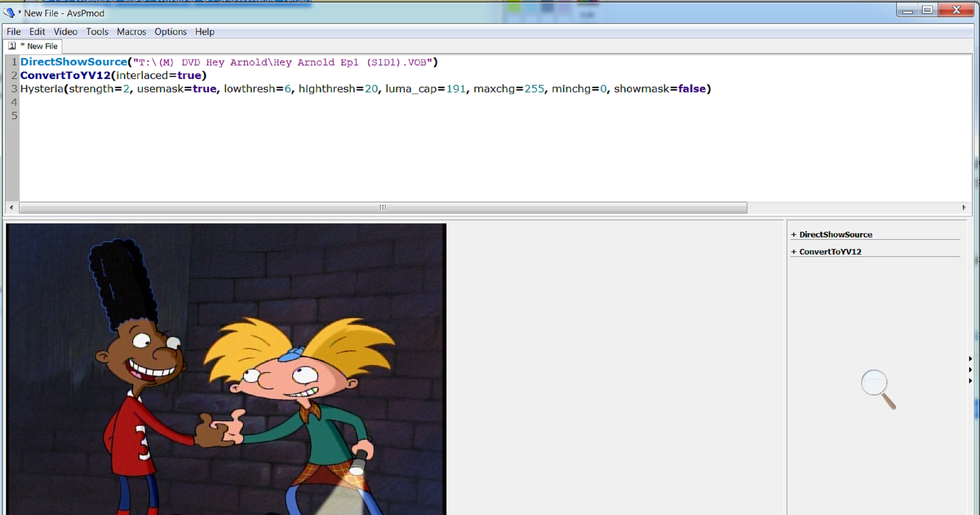Click the middle arrow on right-edge splitter
This screenshot has width=980, height=515.
971,370
